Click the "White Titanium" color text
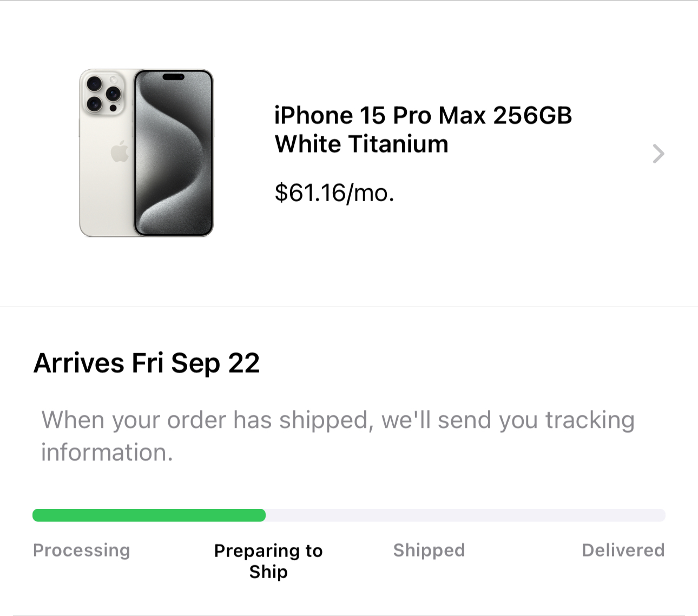 point(361,144)
